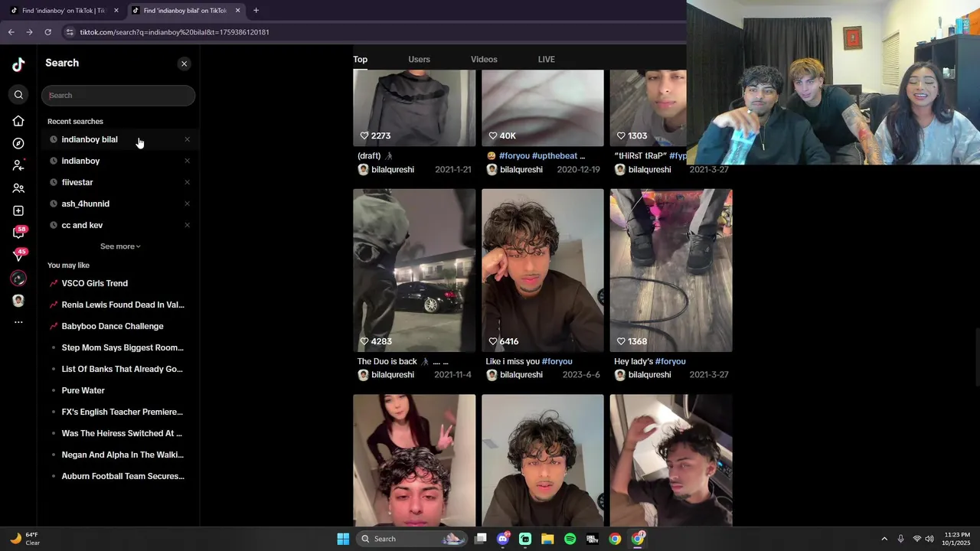Select recent search 'cc and kev'
This screenshot has width=980, height=551.
point(82,225)
